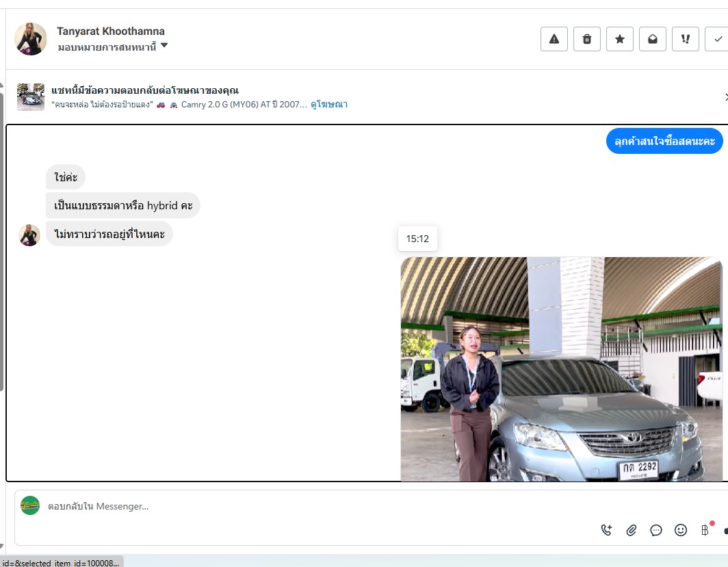The width and height of the screenshot is (728, 567).
Task: Select the ใช่ค่ะ message bubble
Action: click(x=66, y=176)
